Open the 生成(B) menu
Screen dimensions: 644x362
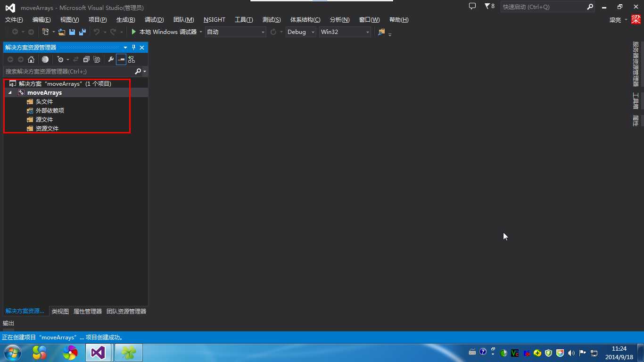125,19
